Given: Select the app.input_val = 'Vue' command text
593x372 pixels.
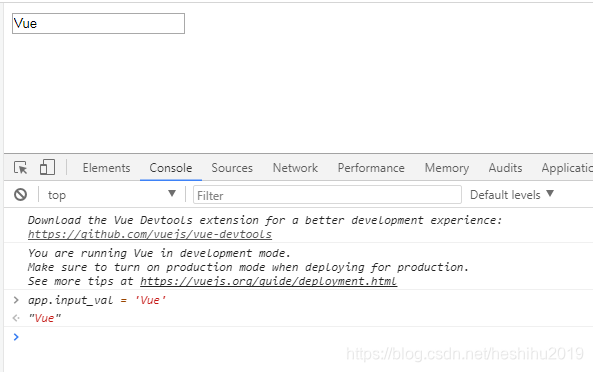Looking at the screenshot, I should pyautogui.click(x=97, y=301).
